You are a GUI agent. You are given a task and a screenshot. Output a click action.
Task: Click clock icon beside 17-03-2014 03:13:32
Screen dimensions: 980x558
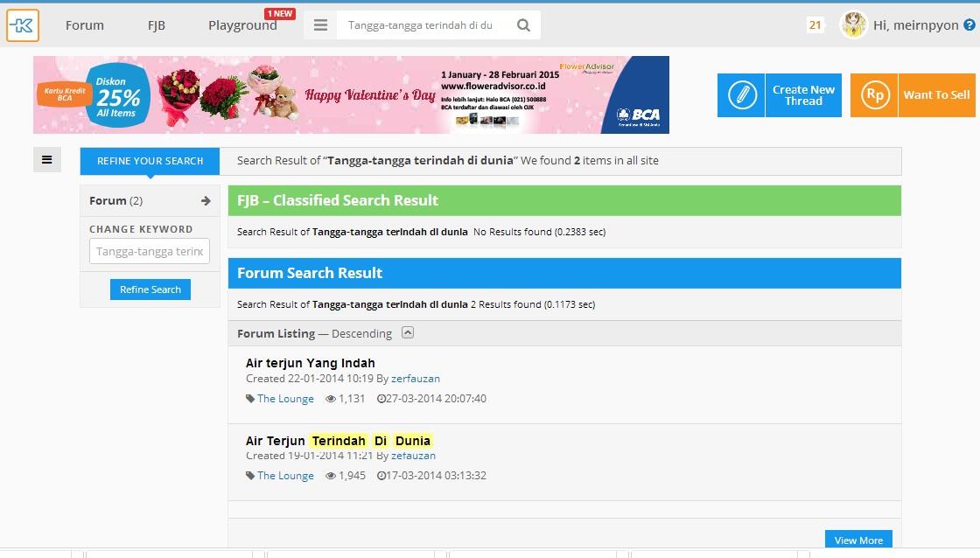click(381, 476)
